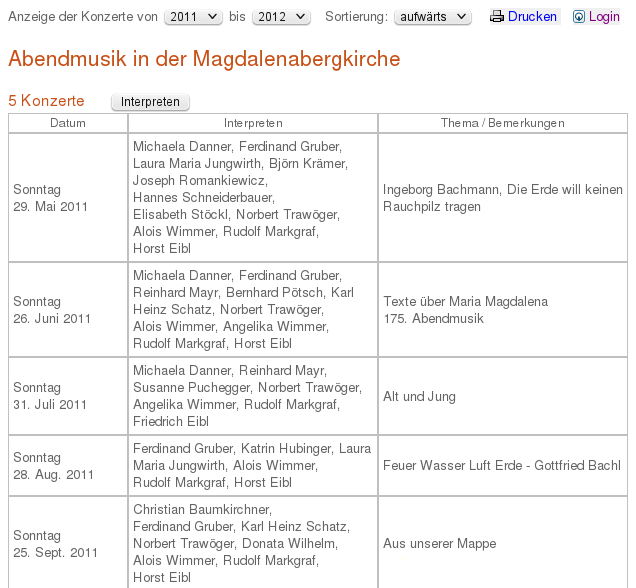This screenshot has height=588, width=636.
Task: Click the theme Ingeborg Bachmann, Die Erde will keinen Rauchpilz tragen
Action: (x=503, y=198)
